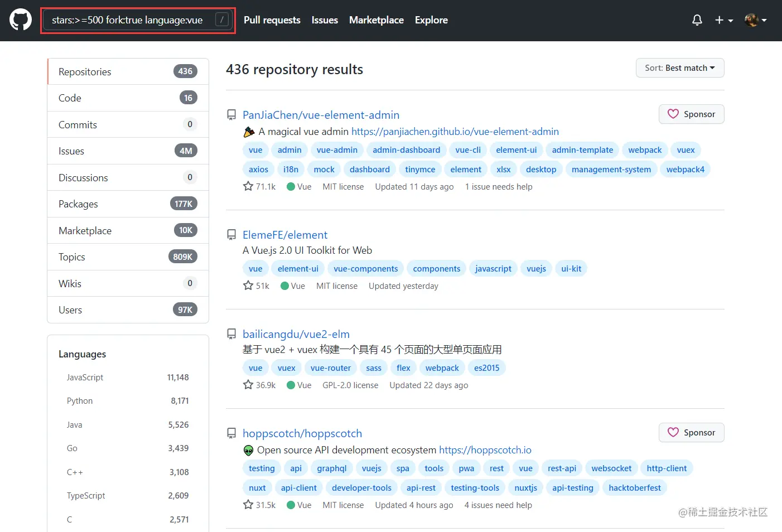This screenshot has height=532, width=782.
Task: Select the graphql topic tag
Action: (332, 468)
